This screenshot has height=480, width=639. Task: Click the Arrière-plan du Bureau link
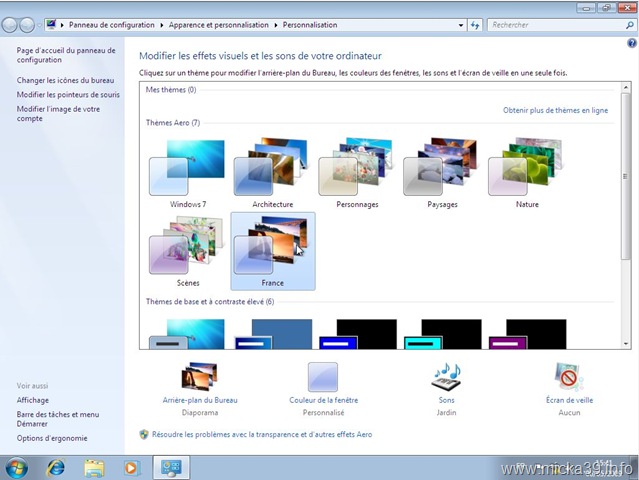[x=200, y=400]
